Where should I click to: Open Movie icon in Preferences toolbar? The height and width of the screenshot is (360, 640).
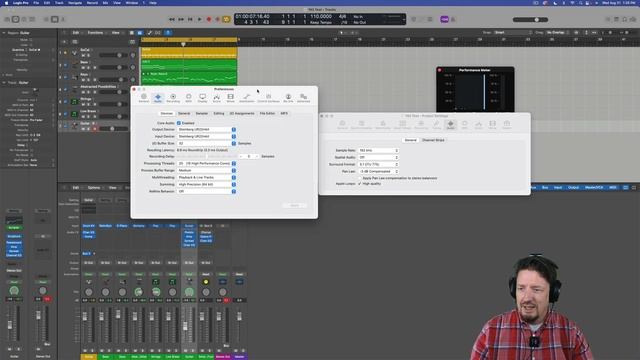pyautogui.click(x=231, y=98)
